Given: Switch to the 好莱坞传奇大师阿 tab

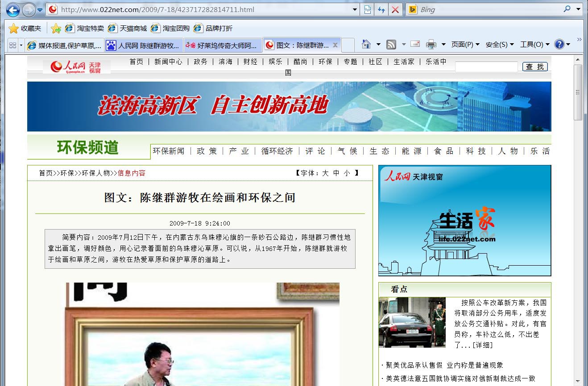Looking at the screenshot, I should [x=223, y=45].
